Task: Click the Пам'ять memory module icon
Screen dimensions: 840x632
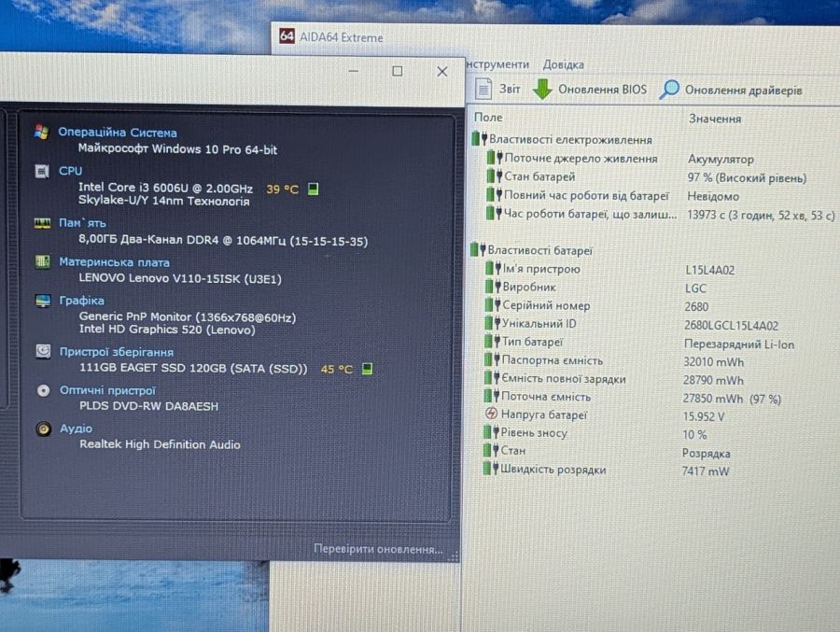Action: [x=42, y=223]
